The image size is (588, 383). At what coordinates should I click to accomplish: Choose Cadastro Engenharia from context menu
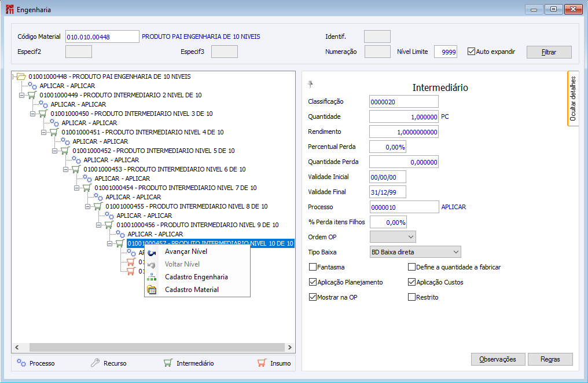tap(197, 277)
